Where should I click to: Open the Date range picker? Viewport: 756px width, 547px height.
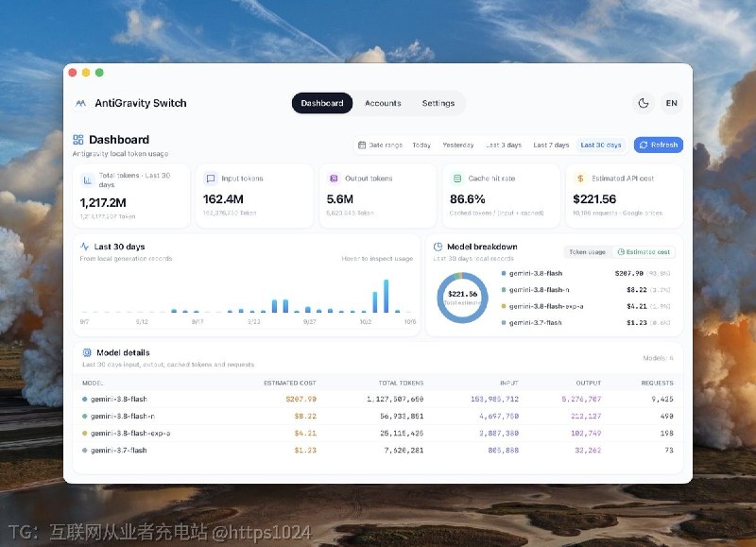[x=380, y=145]
